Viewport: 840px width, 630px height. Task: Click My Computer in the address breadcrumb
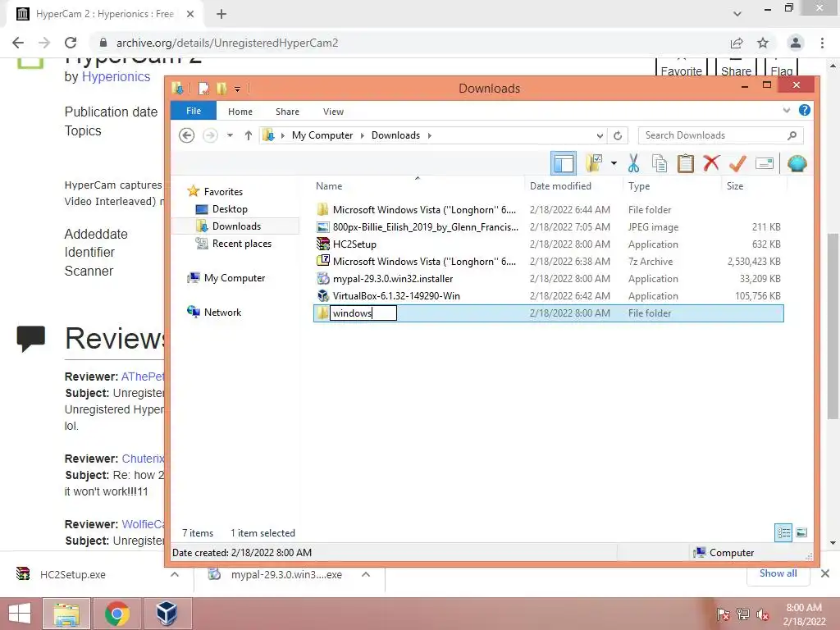322,135
